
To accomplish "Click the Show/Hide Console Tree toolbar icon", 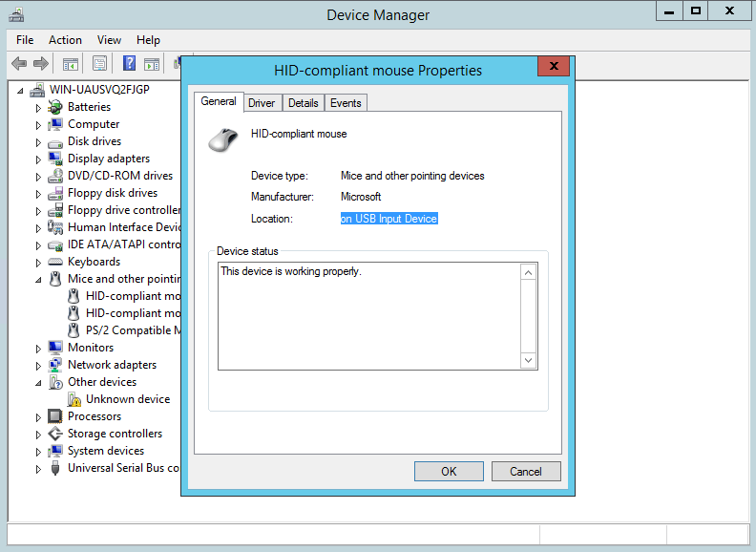I will pos(70,64).
